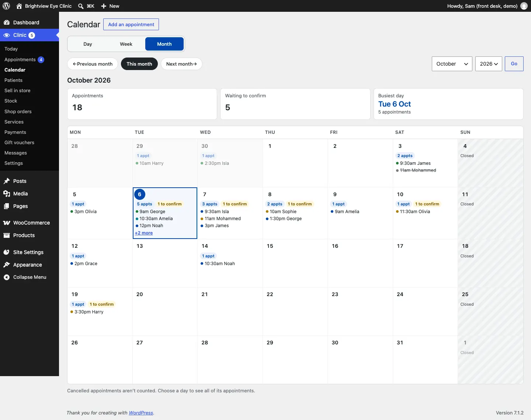Click the Products archive icon
This screenshot has width=531, height=420.
pyautogui.click(x=7, y=235)
